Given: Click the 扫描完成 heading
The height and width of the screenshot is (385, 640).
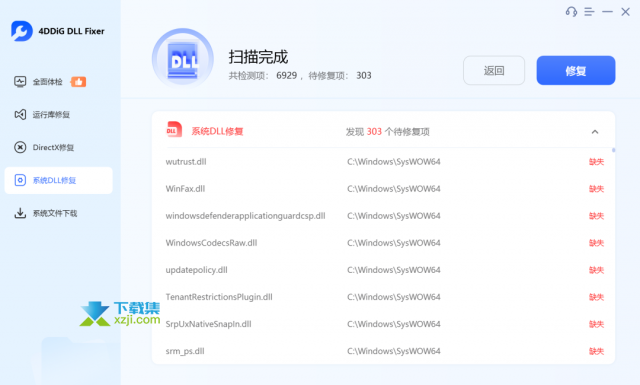Looking at the screenshot, I should pyautogui.click(x=258, y=57).
